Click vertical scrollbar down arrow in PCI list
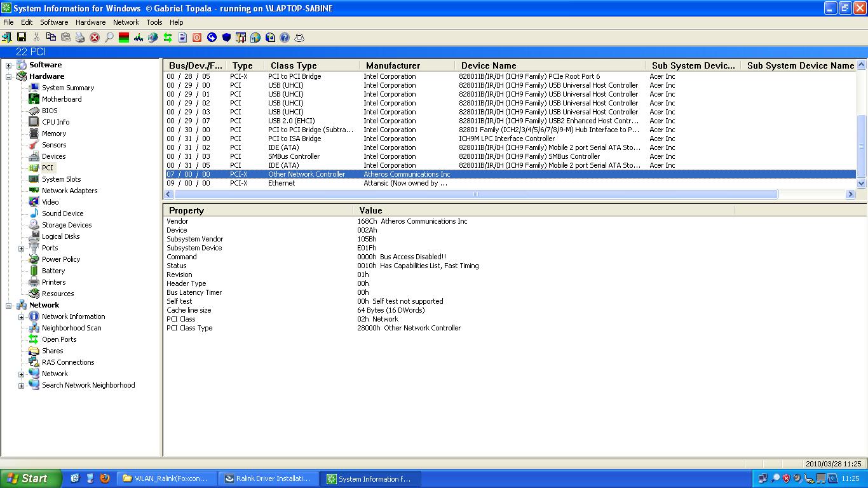 862,183
